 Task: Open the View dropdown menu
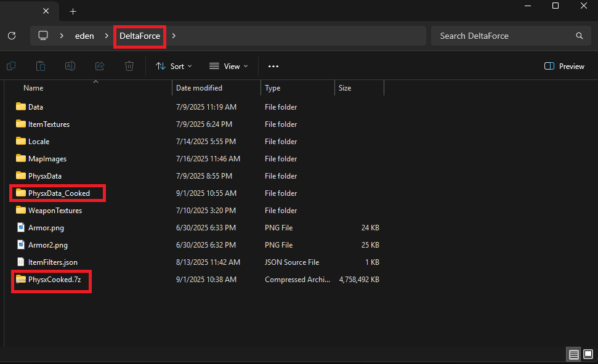pos(228,66)
